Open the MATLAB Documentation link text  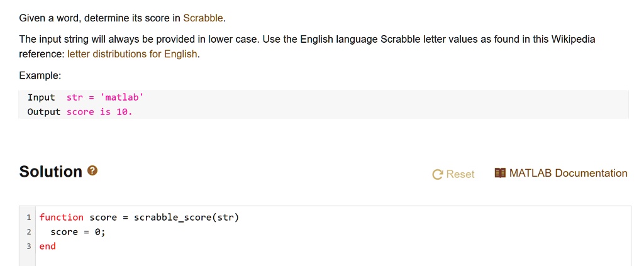[568, 173]
